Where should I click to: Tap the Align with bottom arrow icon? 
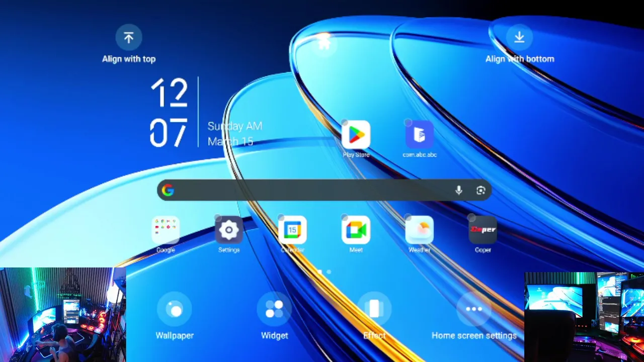tap(519, 37)
